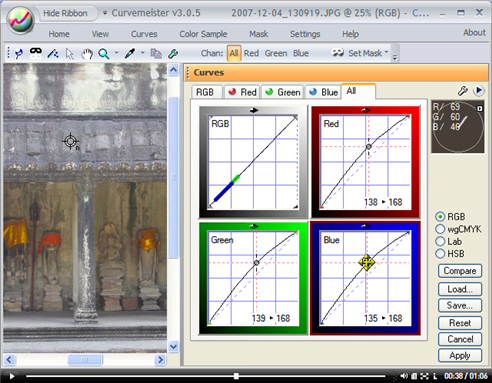The image size is (492, 383).
Task: Open the eyedropper options dropdown arrow
Action: (x=143, y=53)
